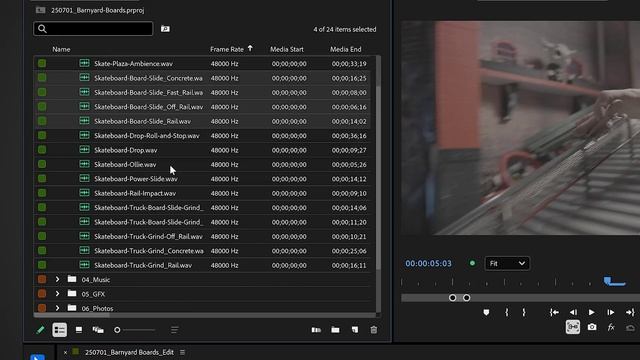
Task: Click audio icon of Skateboard-Ollie.wav
Action: pos(84,164)
